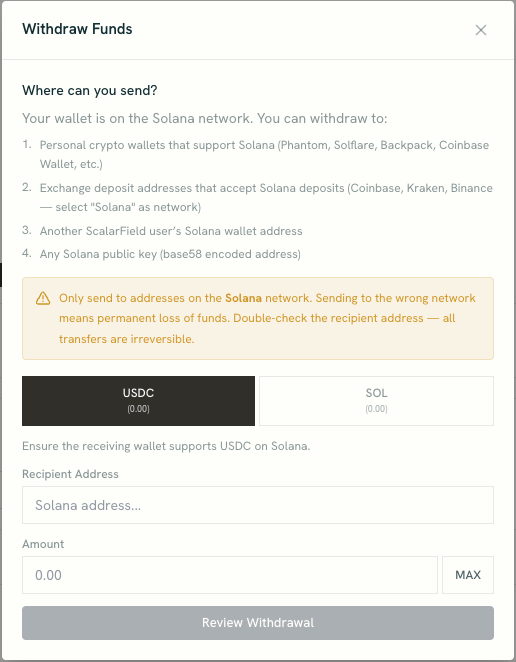Click into the Amount 0.00 field
516x662 pixels.
pos(230,575)
